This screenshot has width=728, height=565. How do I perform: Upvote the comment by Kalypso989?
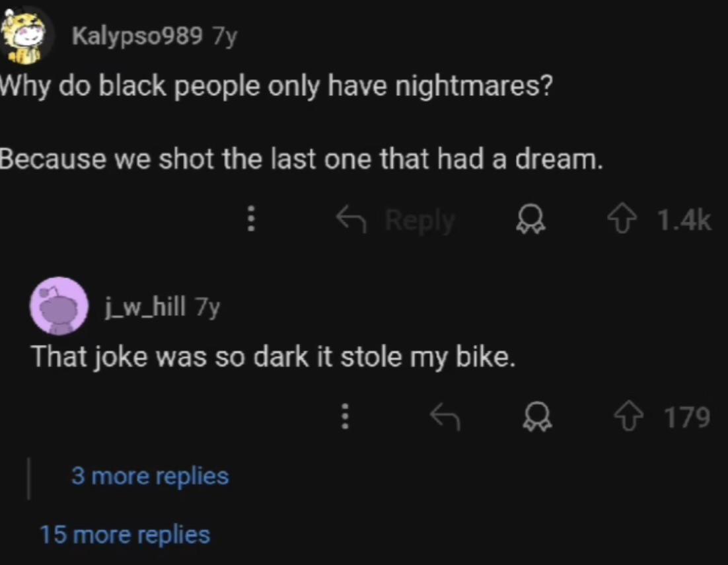tap(622, 220)
